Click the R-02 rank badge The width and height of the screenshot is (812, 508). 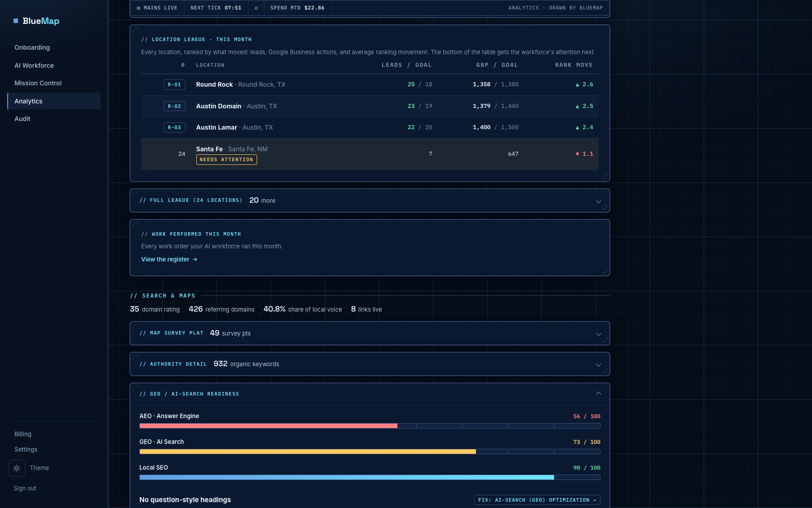[x=175, y=106]
